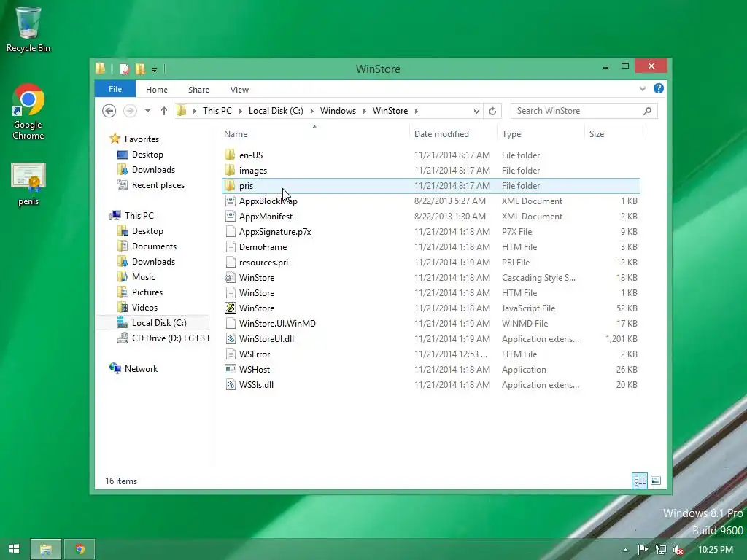Viewport: 747px width, 560px height.
Task: Open the address bar history dropdown
Action: point(476,112)
